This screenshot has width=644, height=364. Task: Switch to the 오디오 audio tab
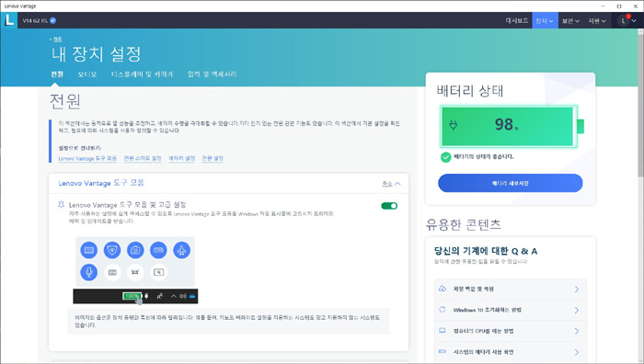[87, 74]
